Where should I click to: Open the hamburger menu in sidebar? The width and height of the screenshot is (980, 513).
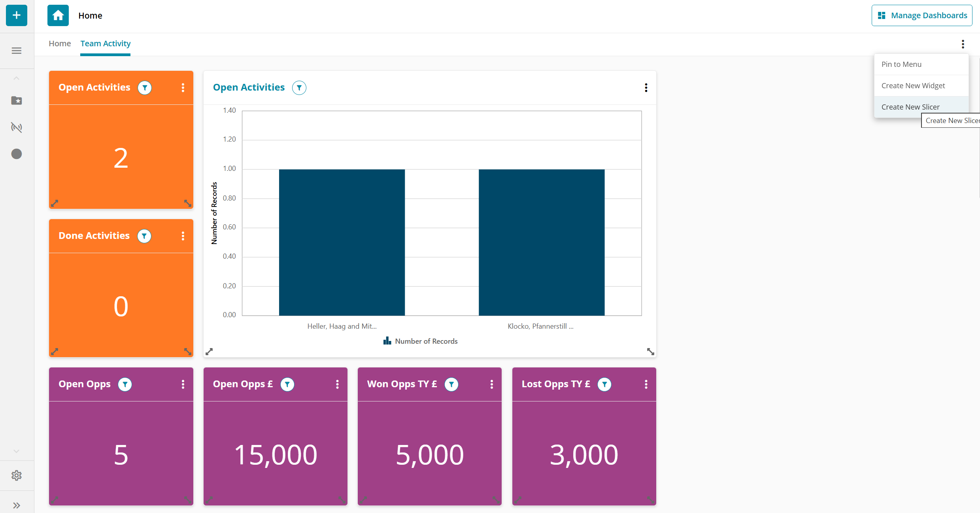pyautogui.click(x=17, y=51)
